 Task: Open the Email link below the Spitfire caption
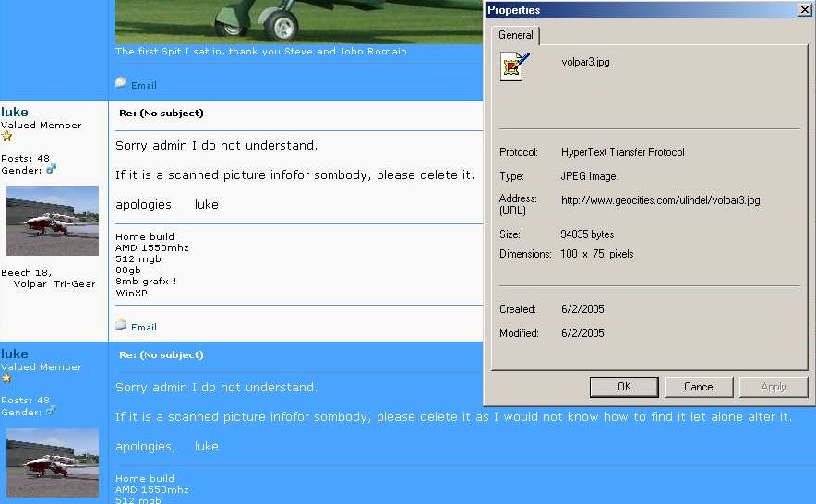tap(144, 85)
